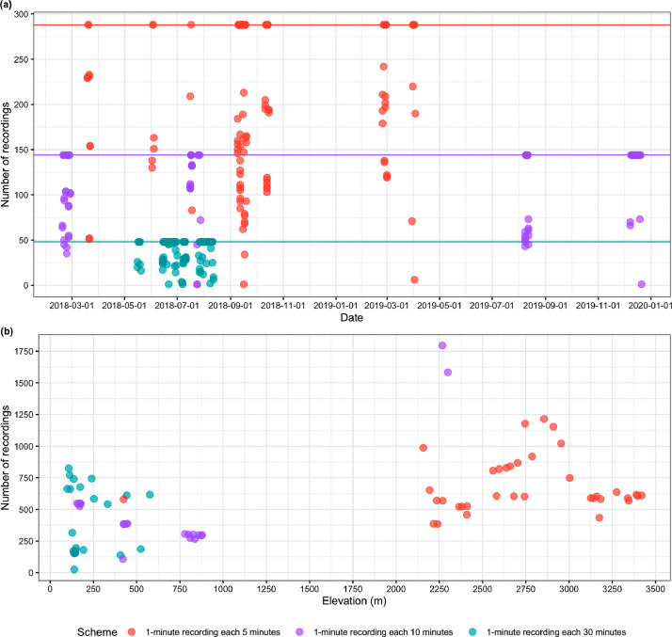
Task: Click the elevation tick label '2000'
Action: (396, 589)
